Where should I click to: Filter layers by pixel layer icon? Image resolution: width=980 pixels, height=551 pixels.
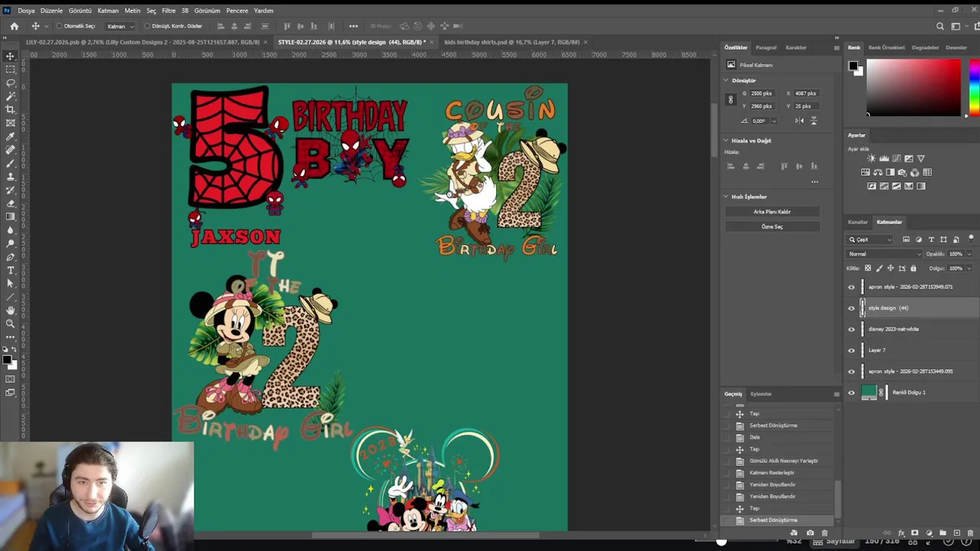906,240
